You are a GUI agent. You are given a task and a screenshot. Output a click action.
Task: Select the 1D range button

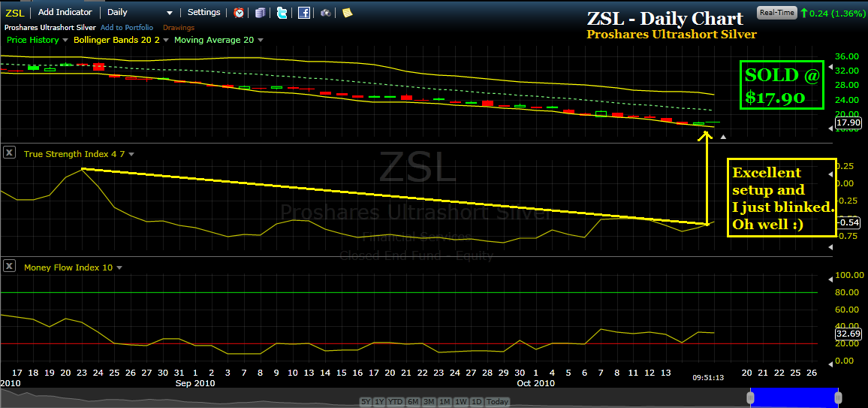[x=477, y=401]
